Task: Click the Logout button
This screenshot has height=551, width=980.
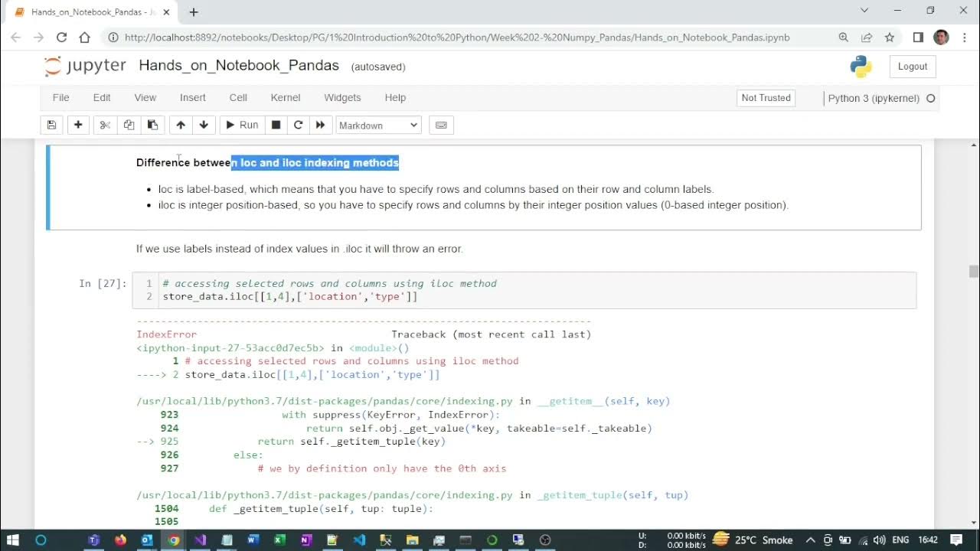Action: point(913,67)
